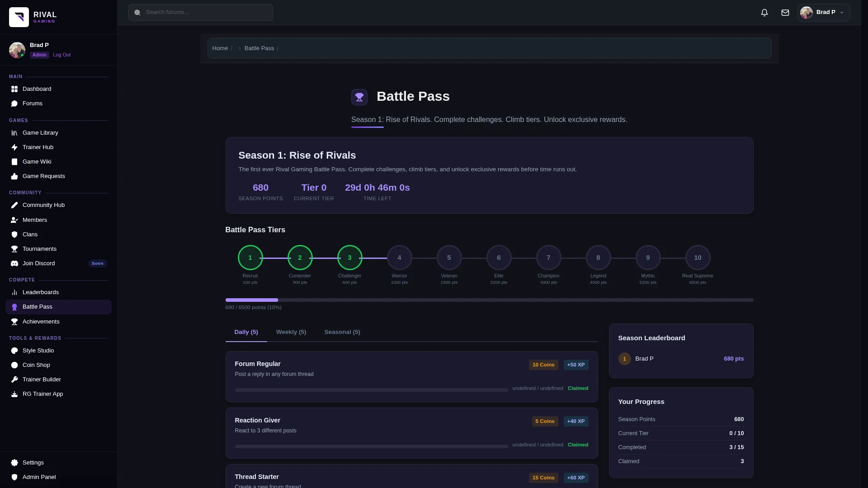The width and height of the screenshot is (868, 488).
Task: Select the Join Discord icon
Action: 14,263
